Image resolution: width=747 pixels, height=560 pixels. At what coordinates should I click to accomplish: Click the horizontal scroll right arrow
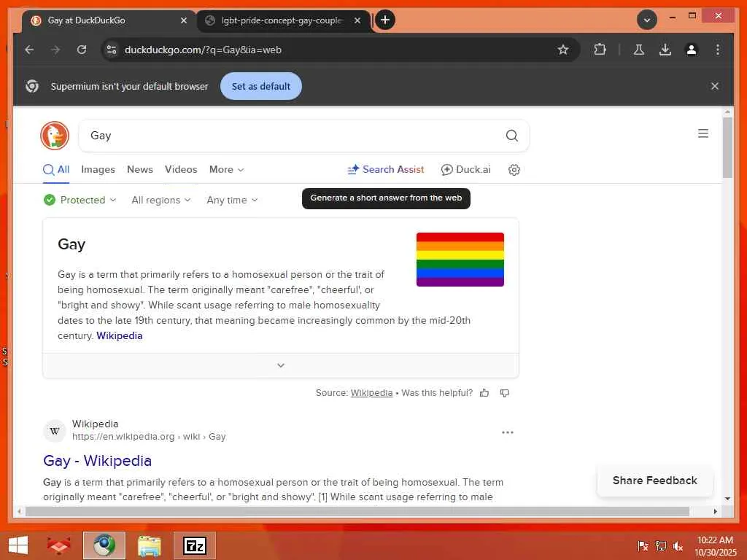[x=716, y=511]
